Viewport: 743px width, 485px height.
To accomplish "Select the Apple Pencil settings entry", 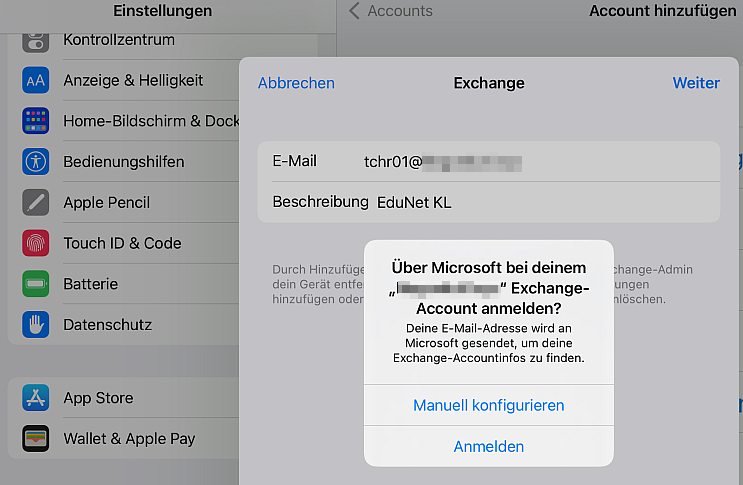I will (x=123, y=202).
